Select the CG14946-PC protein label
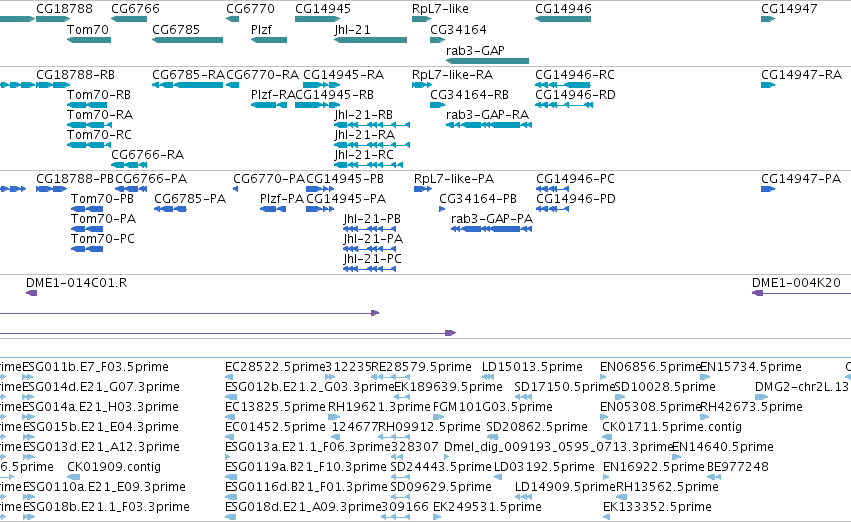 point(575,179)
